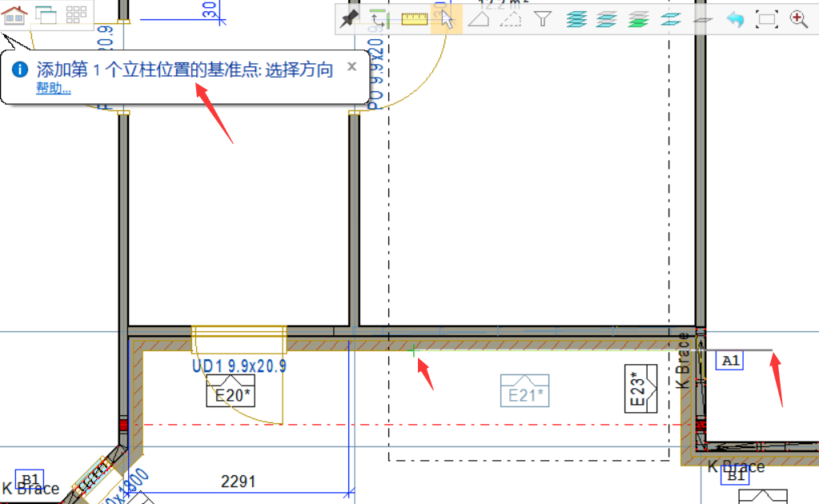
Task: Open the grid tiles view icon
Action: [x=76, y=14]
